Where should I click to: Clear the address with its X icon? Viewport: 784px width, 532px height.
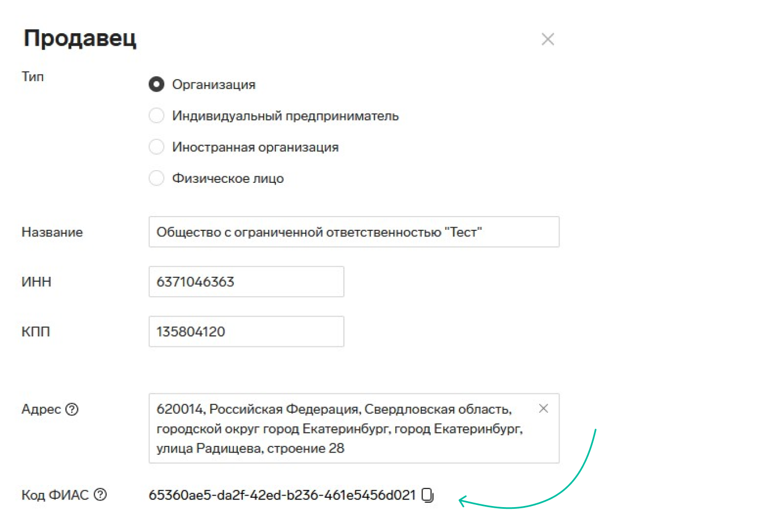click(543, 408)
